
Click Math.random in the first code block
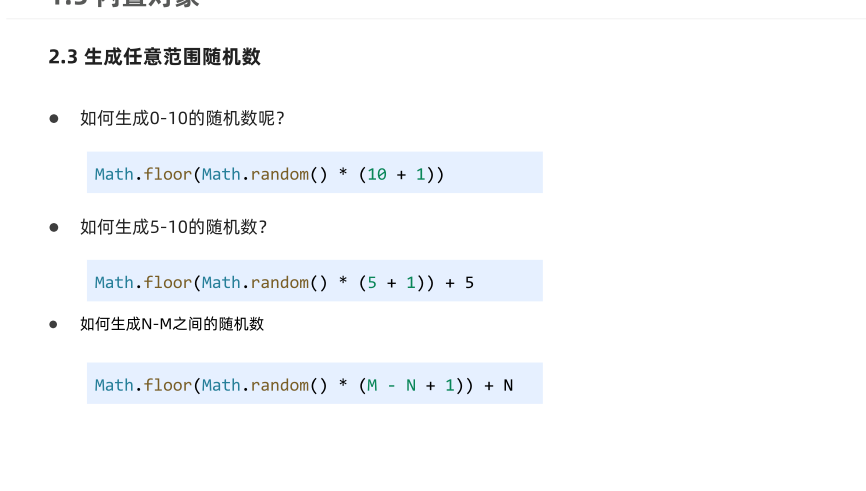(x=255, y=175)
